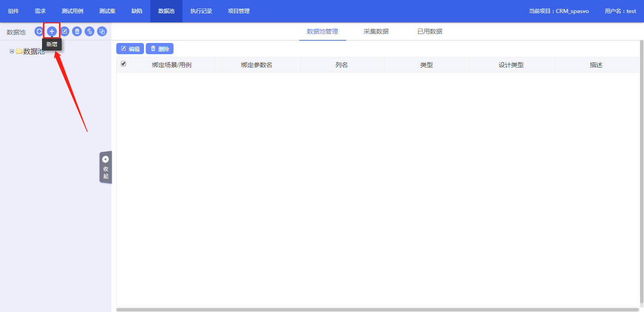Switch to the 采集数据 tab
Screen dimensions: 644x312
(x=376, y=31)
